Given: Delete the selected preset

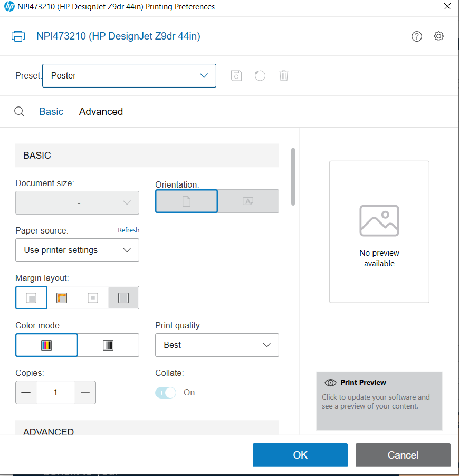Looking at the screenshot, I should coord(283,75).
